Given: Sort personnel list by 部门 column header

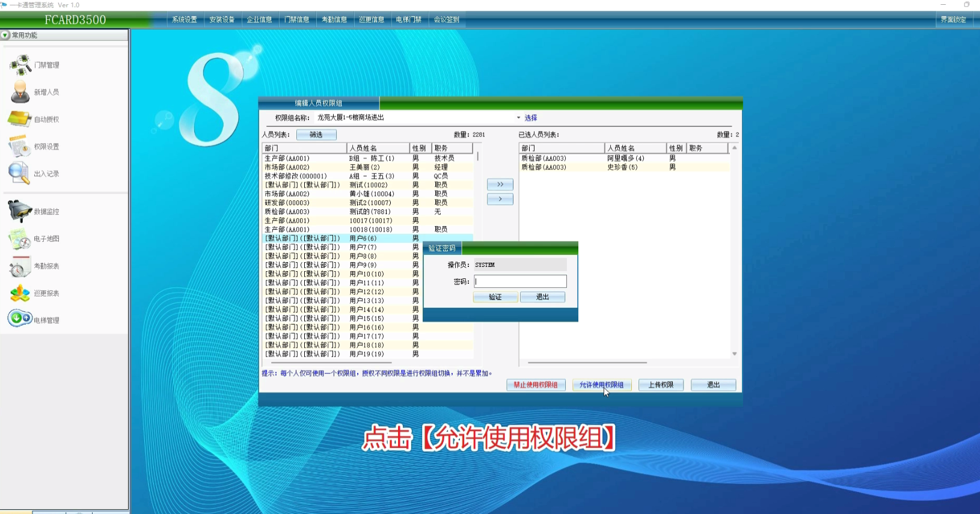Looking at the screenshot, I should (305, 148).
